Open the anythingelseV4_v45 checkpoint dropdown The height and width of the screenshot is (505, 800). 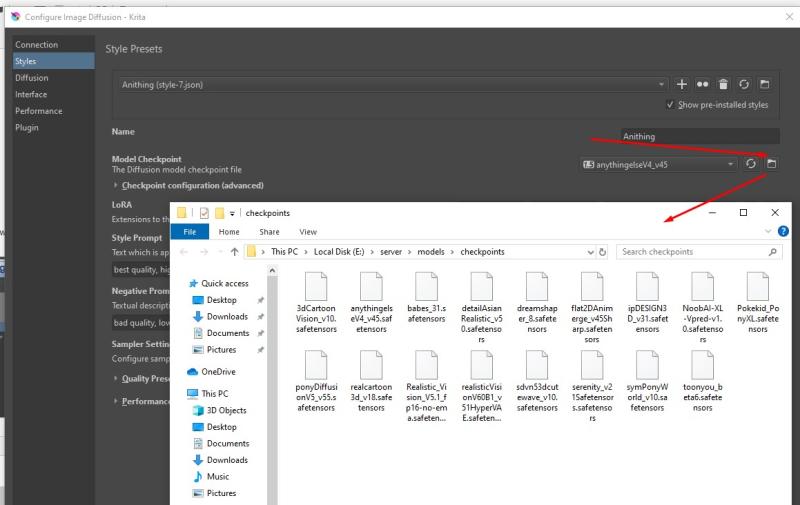point(659,164)
